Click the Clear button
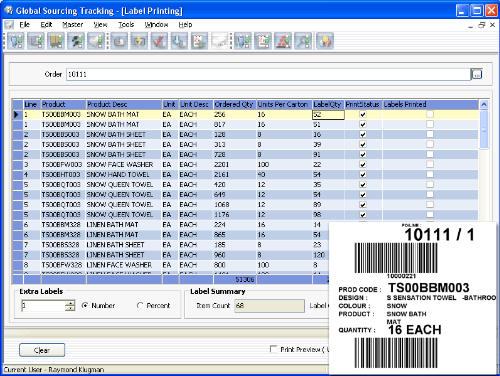 [42, 350]
